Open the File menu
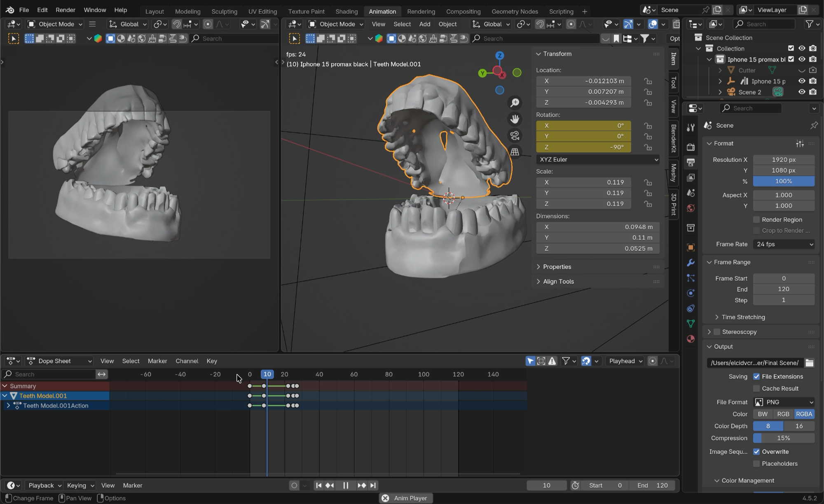The image size is (824, 504). pos(24,10)
